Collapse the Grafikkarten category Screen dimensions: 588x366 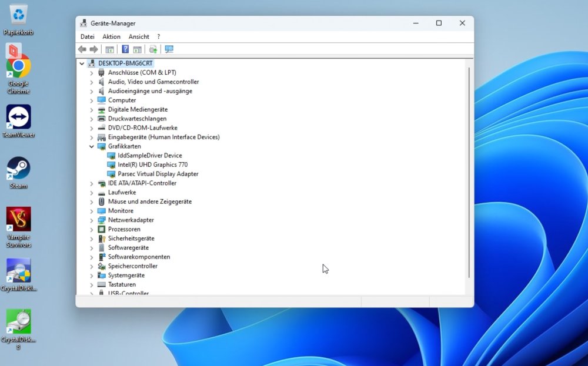tap(92, 146)
